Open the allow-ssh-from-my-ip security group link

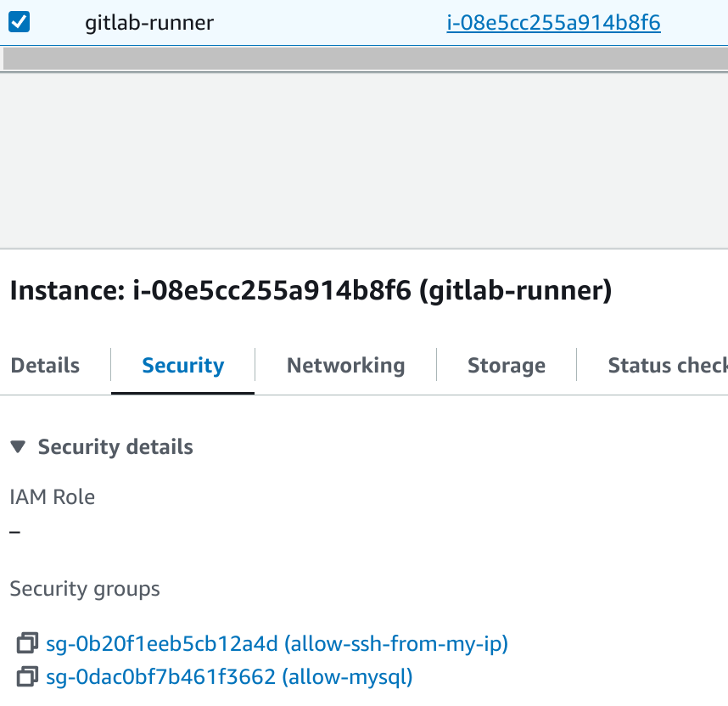276,644
